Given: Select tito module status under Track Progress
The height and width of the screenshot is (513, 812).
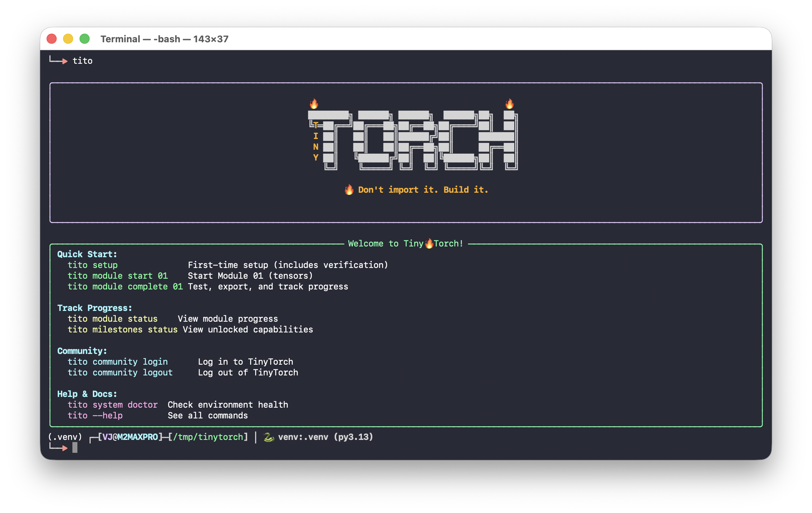Looking at the screenshot, I should coord(113,318).
